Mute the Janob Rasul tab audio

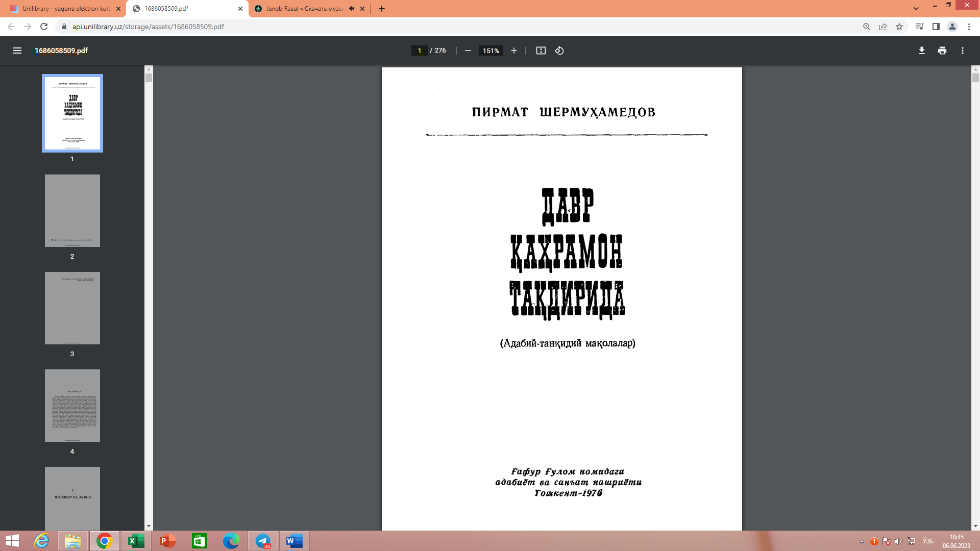[x=351, y=9]
